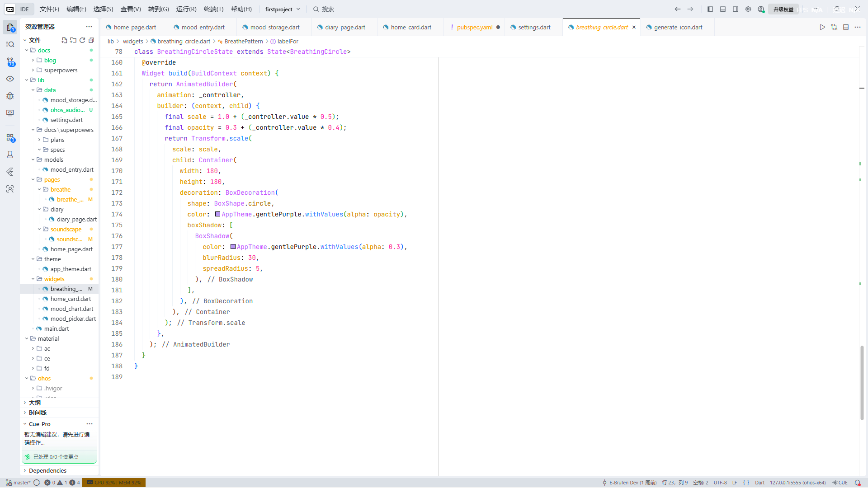The image size is (868, 488).
Task: Open the Search view in the activity bar
Action: pos(10,44)
